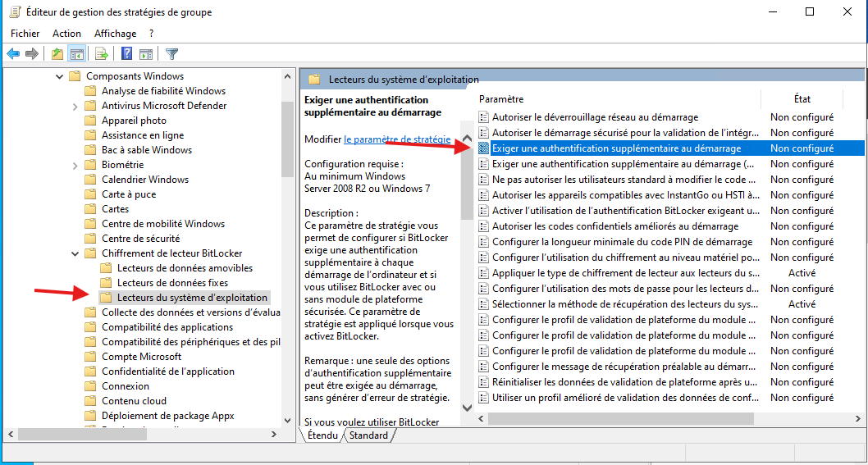
Task: Click the 'le paramètre de stratégie' link
Action: [x=397, y=139]
